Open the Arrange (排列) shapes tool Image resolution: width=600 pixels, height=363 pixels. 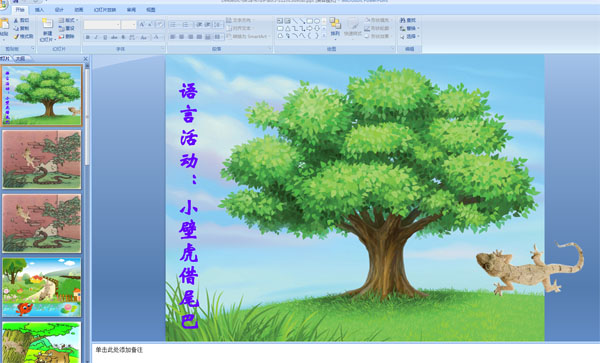[x=335, y=24]
